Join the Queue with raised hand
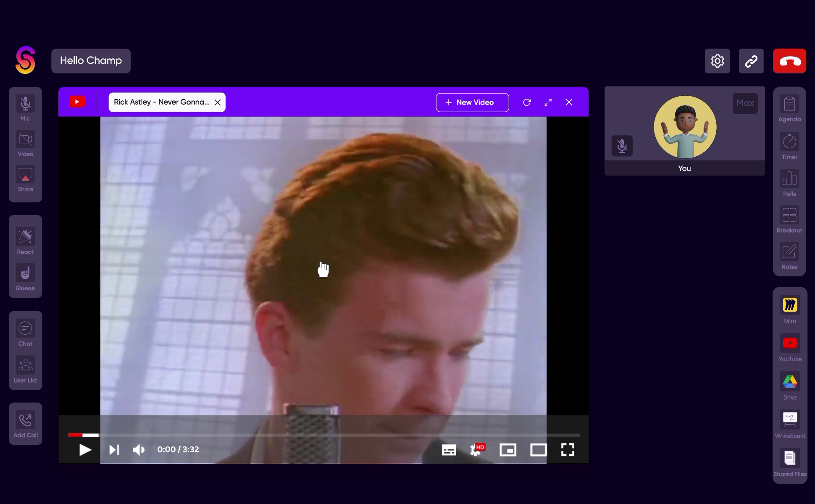The height and width of the screenshot is (504, 815). tap(25, 278)
